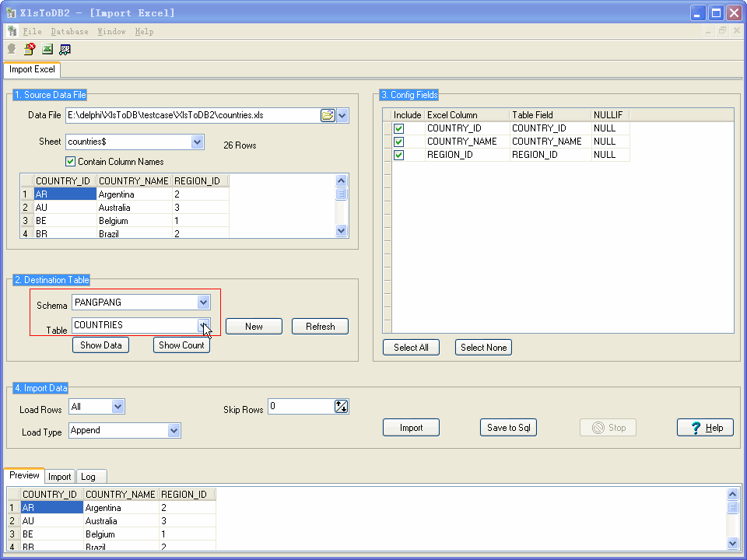Click source grid scrollbar up arrow
Viewport: 747px width, 560px height.
[x=341, y=181]
